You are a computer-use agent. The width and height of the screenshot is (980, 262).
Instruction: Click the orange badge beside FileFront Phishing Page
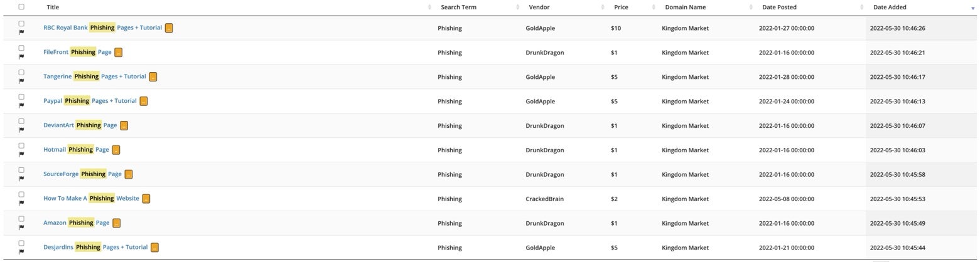click(119, 53)
